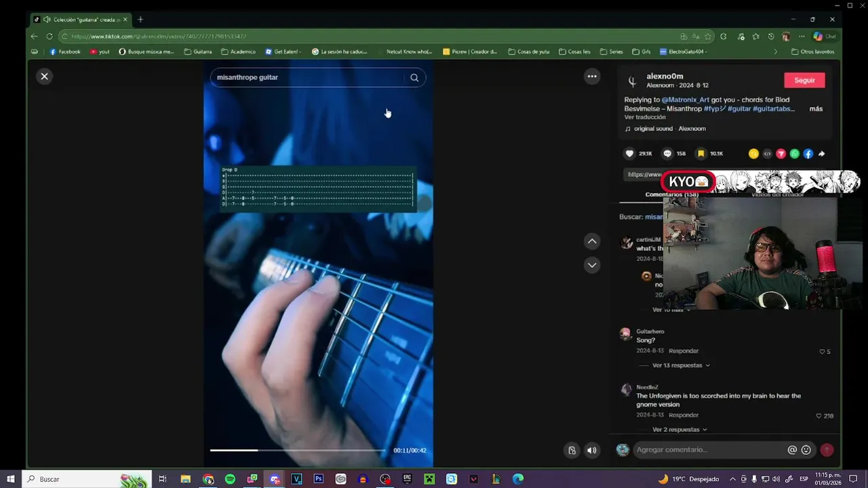Open the Guitarra bookmarks folder
The image size is (868, 488).
tap(198, 52)
